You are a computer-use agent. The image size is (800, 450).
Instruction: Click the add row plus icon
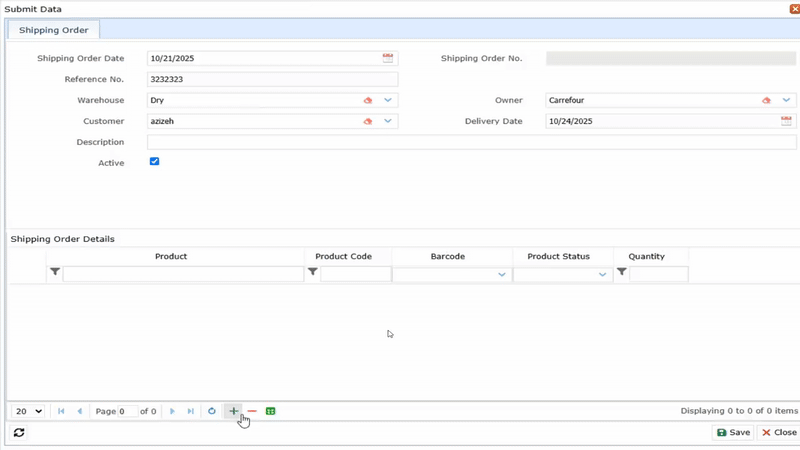click(x=234, y=411)
